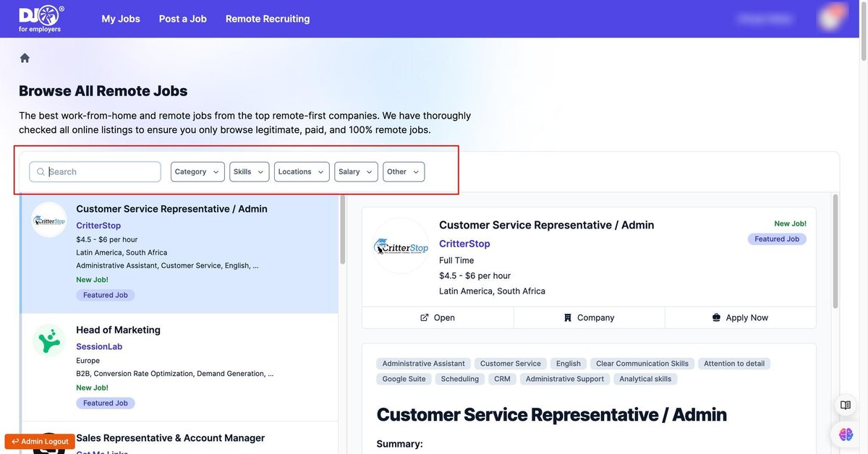The height and width of the screenshot is (454, 868).
Task: Open My Jobs menu
Action: [x=121, y=19]
